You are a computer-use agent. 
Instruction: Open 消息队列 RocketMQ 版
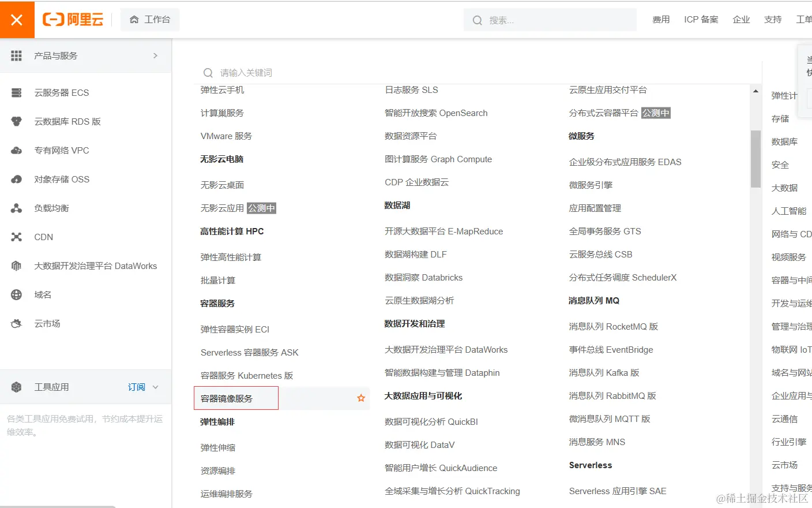point(614,326)
